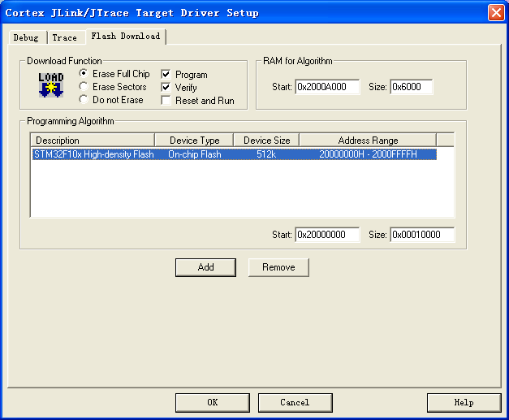Switch to the Debug tab
Viewport: 509px width, 420px height.
tap(26, 37)
